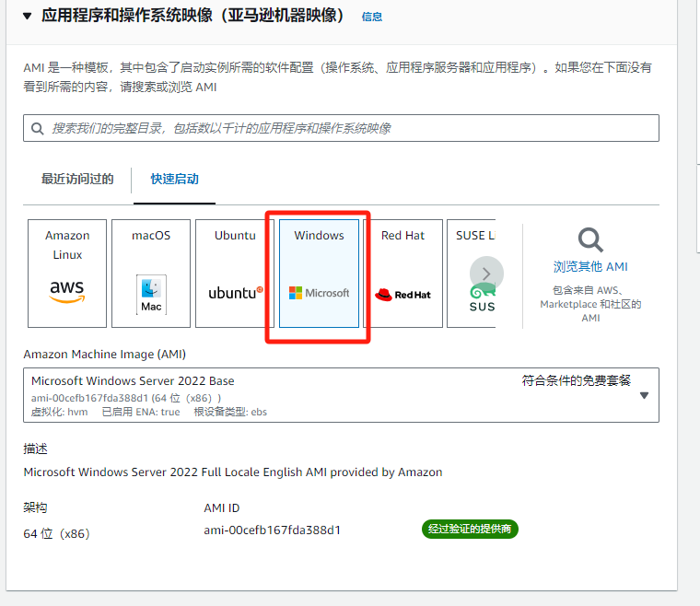Click the 64 位 (x86) architecture value
This screenshot has width=700, height=606.
(56, 534)
